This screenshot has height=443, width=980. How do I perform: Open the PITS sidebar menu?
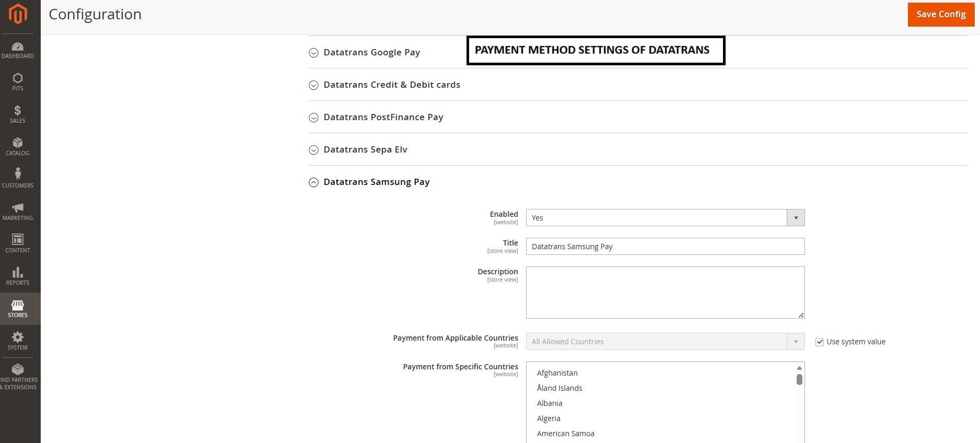coord(18,82)
